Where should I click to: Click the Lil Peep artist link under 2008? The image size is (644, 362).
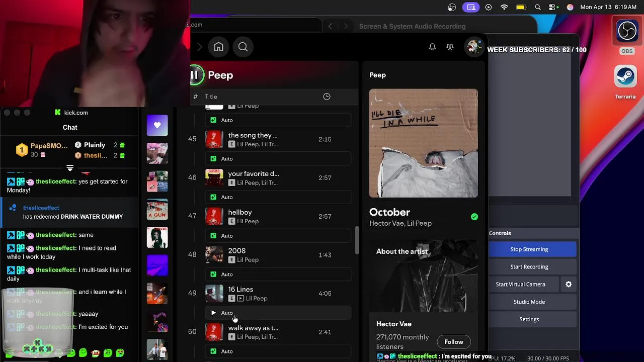coord(248,260)
